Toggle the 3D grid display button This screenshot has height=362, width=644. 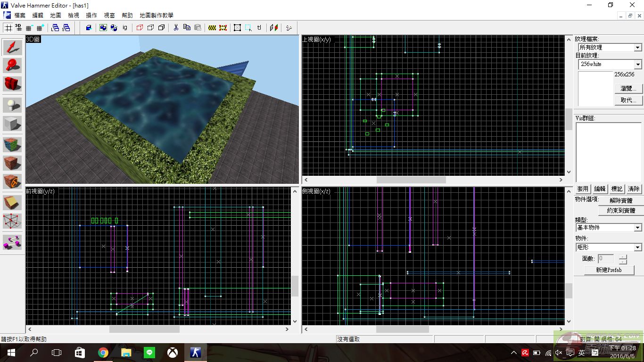coord(18,27)
